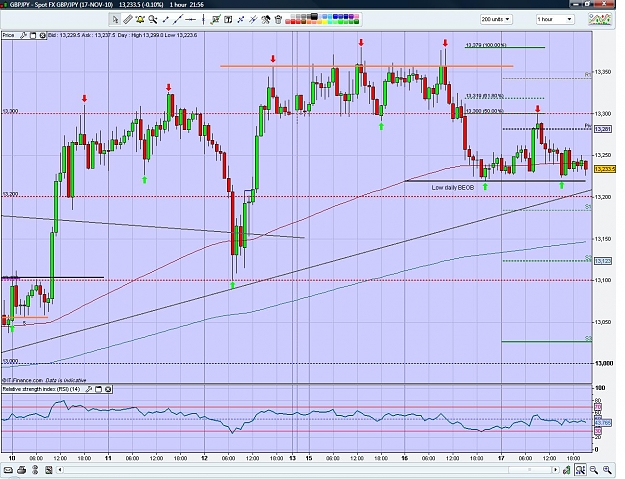
Task: Click the green bars icon bottom right
Action: [x=566, y=470]
